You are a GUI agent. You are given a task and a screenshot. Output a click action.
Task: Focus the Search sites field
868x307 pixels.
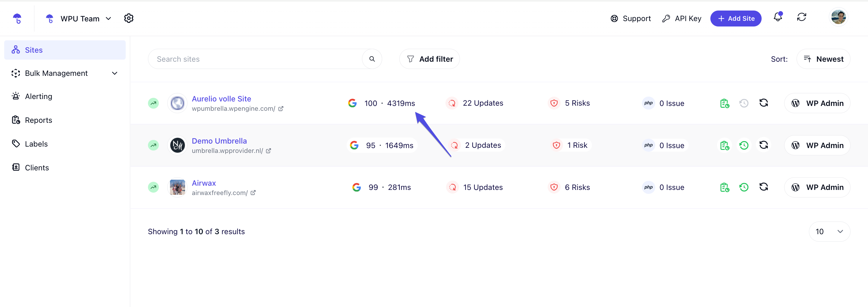tap(255, 59)
